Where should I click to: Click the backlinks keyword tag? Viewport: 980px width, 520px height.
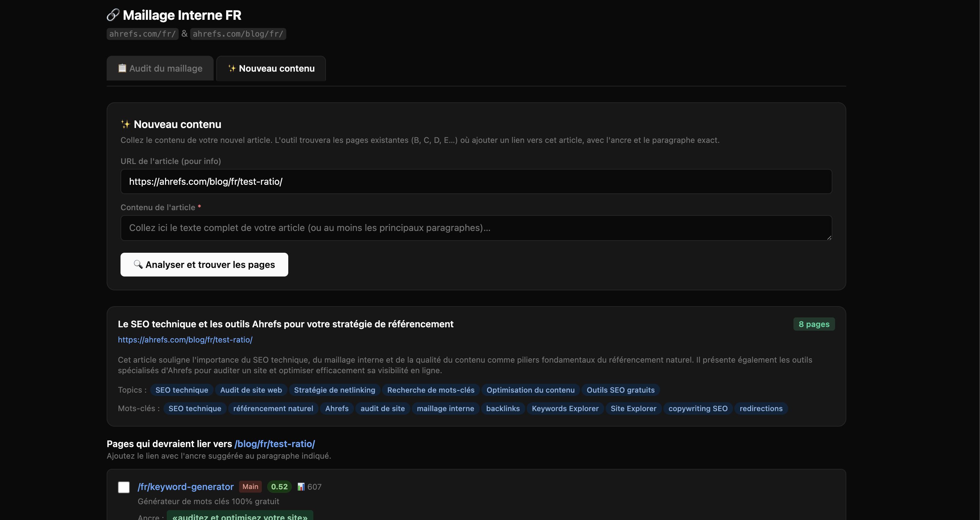click(x=503, y=408)
